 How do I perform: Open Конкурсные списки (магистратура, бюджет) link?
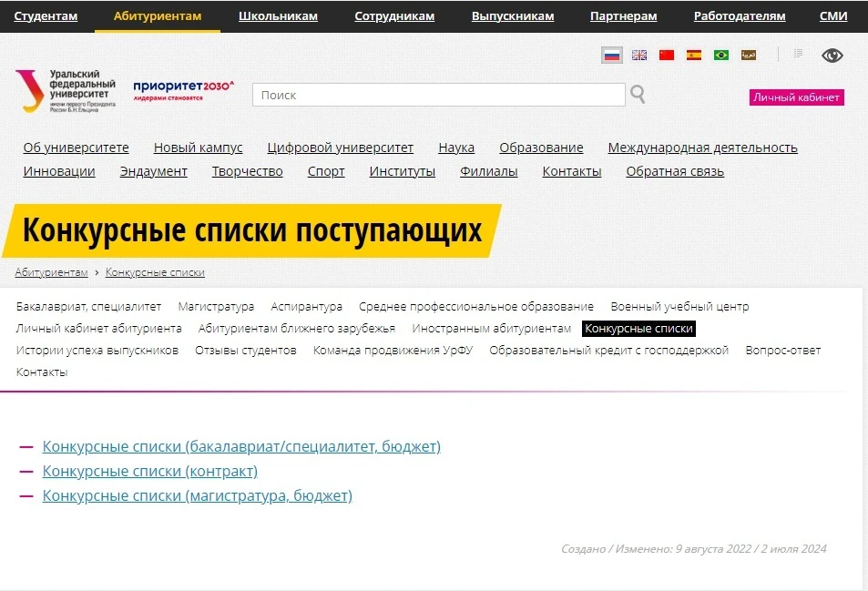pos(197,495)
